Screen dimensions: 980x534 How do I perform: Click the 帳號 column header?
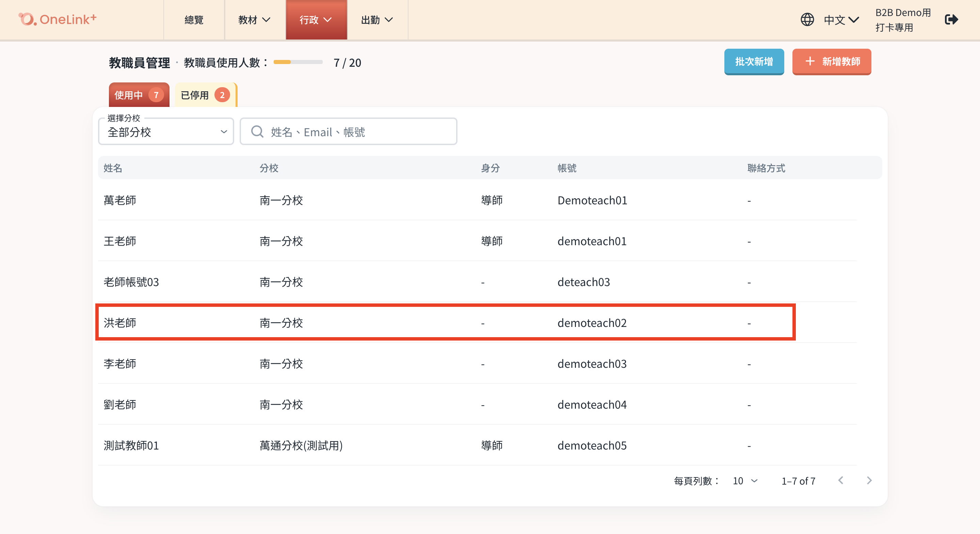point(567,168)
